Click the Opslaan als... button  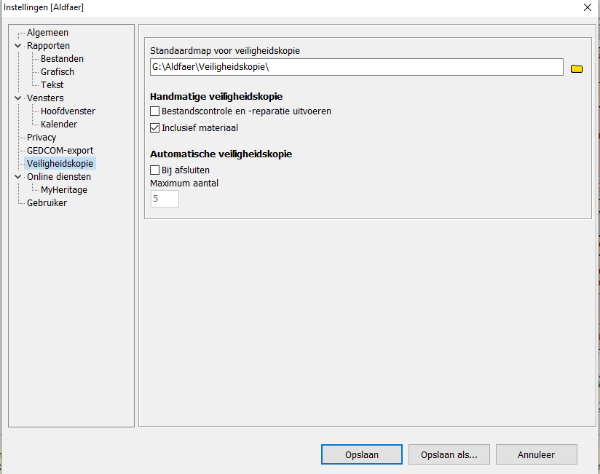[449, 454]
